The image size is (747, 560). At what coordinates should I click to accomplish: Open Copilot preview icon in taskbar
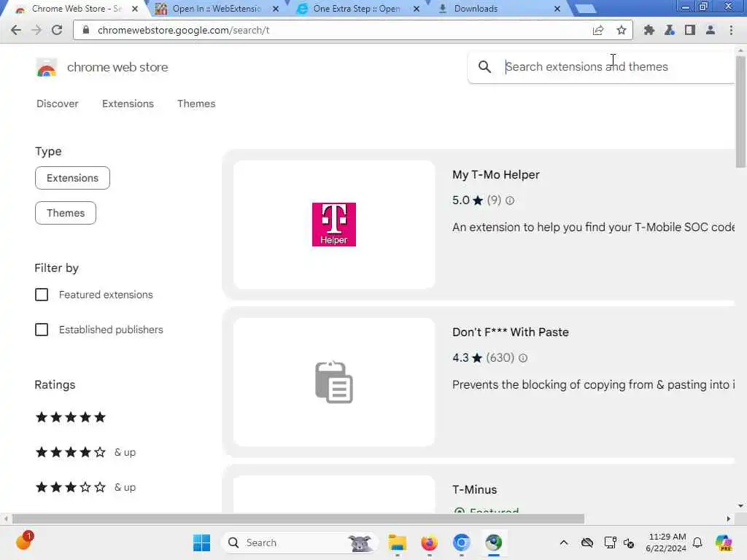[724, 542]
